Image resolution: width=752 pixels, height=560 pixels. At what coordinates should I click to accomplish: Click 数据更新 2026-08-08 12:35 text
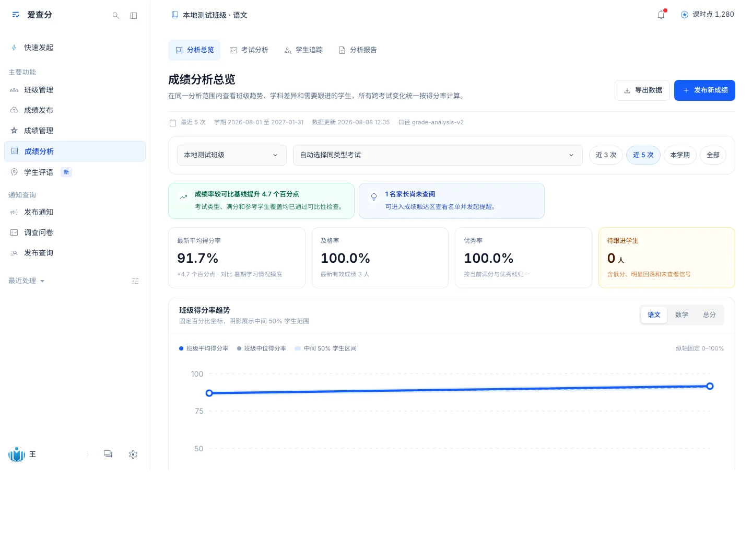coord(351,122)
